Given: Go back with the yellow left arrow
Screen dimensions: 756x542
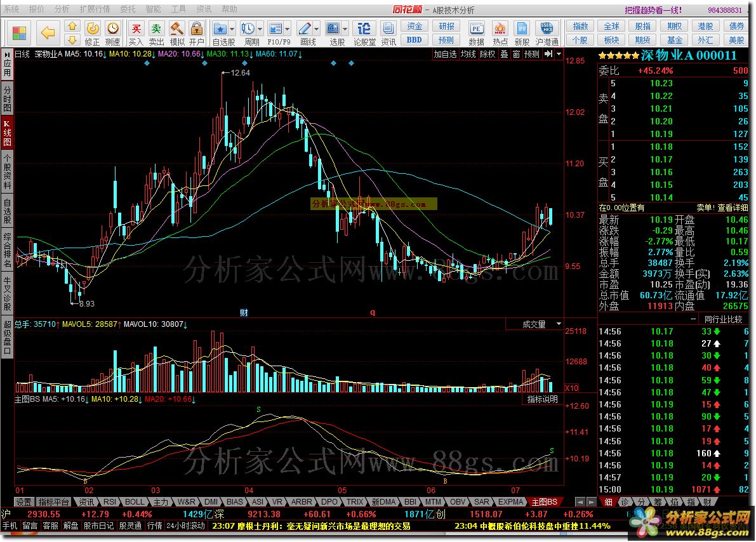Looking at the screenshot, I should (48, 33).
